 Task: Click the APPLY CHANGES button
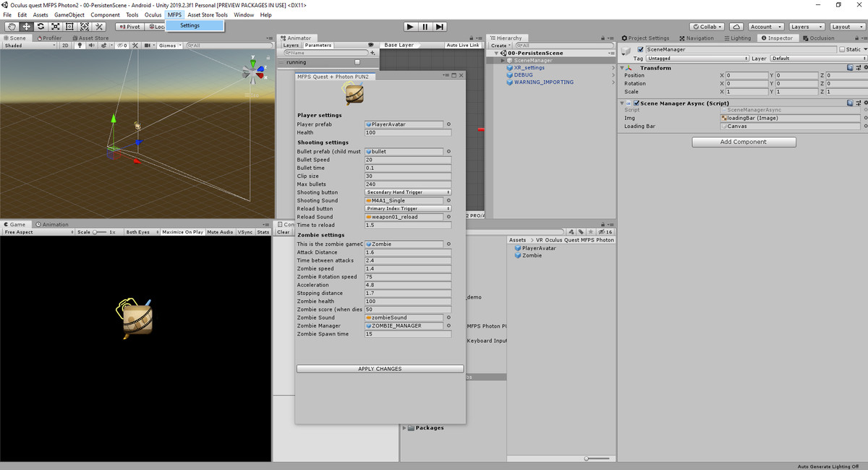pos(380,369)
